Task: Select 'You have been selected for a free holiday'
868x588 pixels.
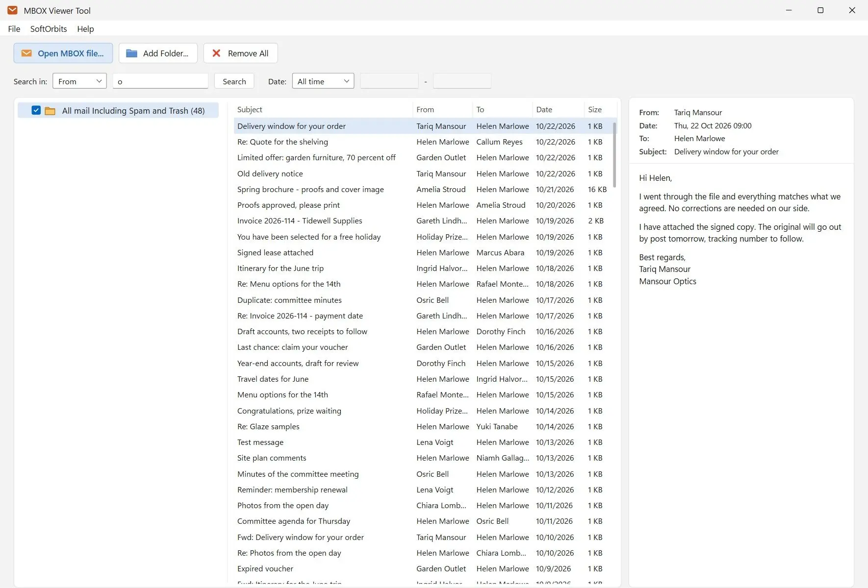Action: point(423,237)
